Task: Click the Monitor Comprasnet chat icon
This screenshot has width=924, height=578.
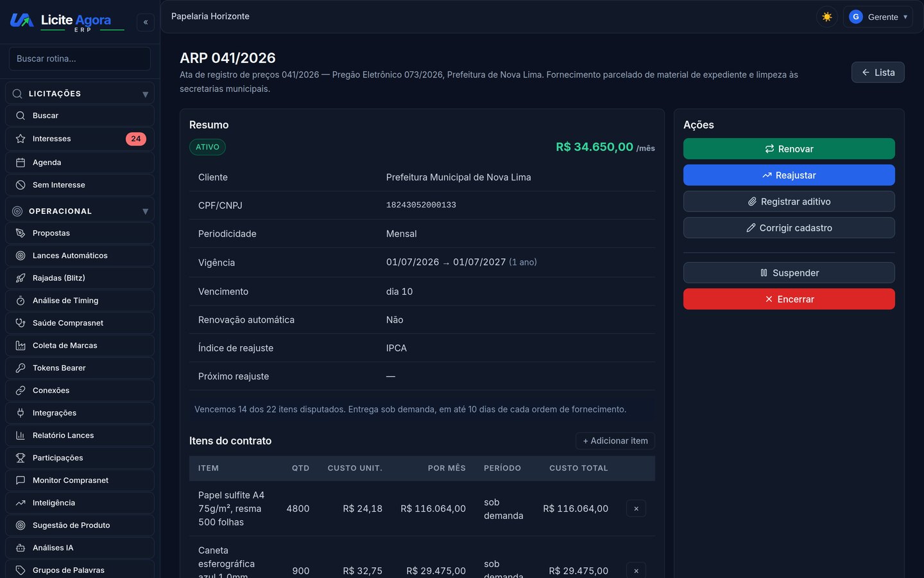Action: pos(21,480)
